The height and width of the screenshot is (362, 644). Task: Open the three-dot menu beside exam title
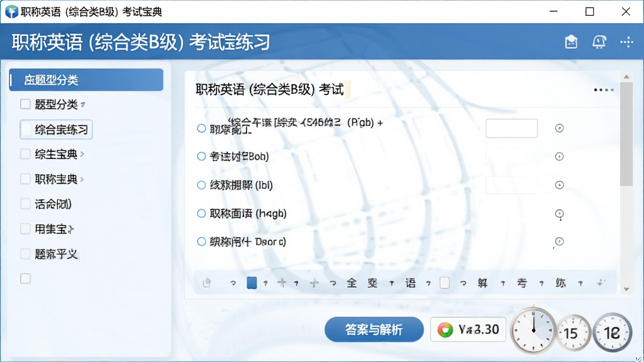click(x=604, y=89)
